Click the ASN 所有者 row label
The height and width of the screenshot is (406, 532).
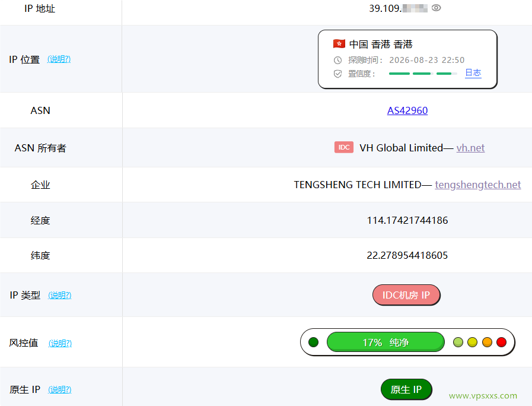(40, 148)
